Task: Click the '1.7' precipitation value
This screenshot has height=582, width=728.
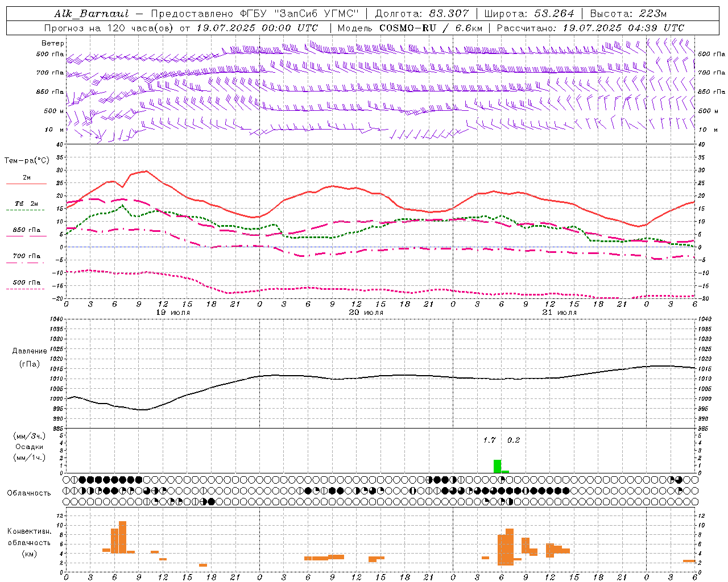Action: click(x=489, y=440)
